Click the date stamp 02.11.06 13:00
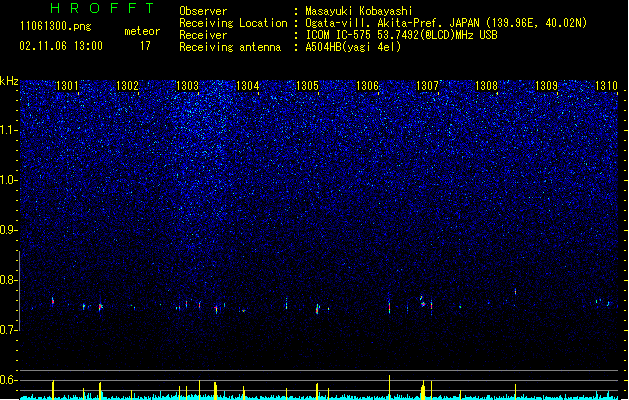 click(x=61, y=46)
